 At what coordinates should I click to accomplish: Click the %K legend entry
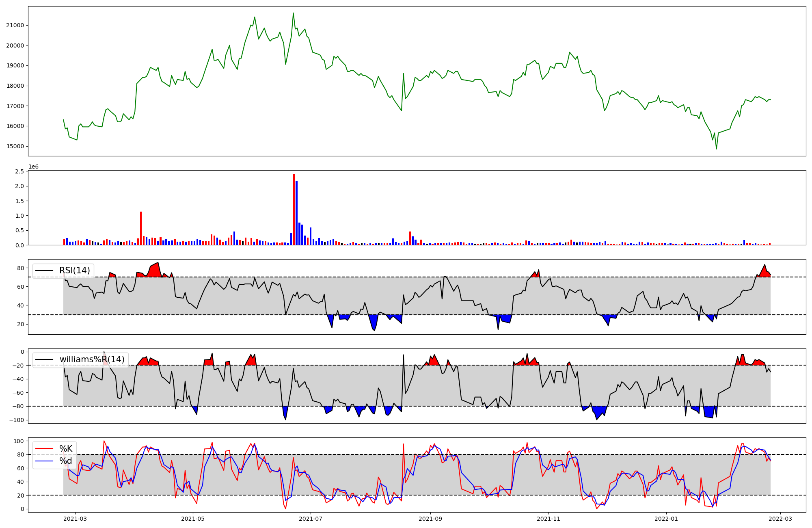click(66, 449)
